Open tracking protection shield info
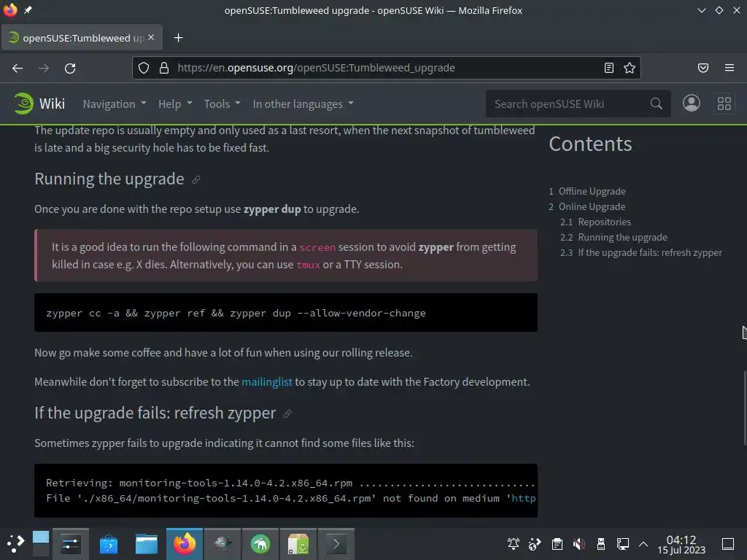 pos(144,68)
